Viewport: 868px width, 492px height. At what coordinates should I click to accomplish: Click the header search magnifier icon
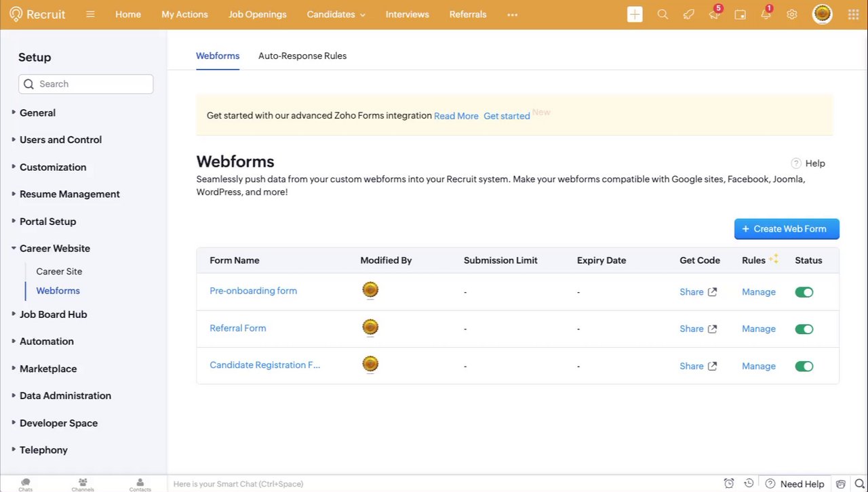coord(663,14)
